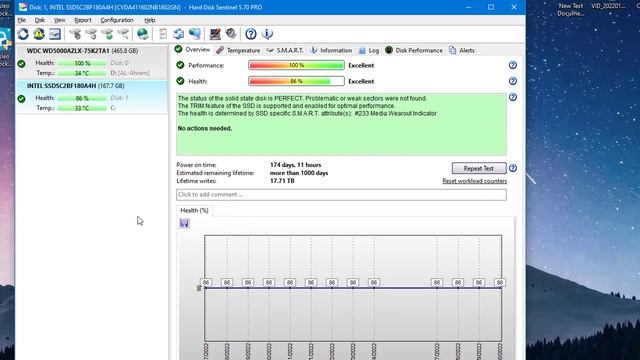Image resolution: width=640 pixels, height=360 pixels.
Task: Open the View menu
Action: click(60, 20)
